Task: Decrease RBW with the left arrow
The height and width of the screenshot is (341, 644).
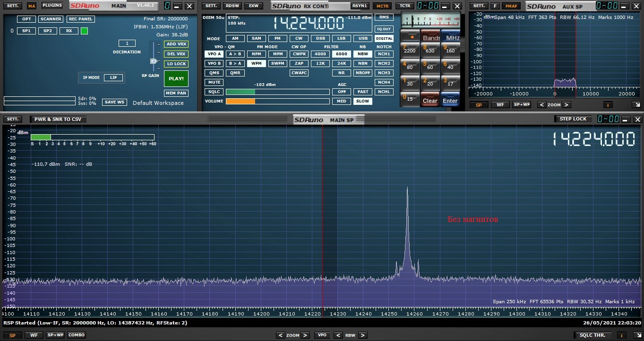Action: 338,335
